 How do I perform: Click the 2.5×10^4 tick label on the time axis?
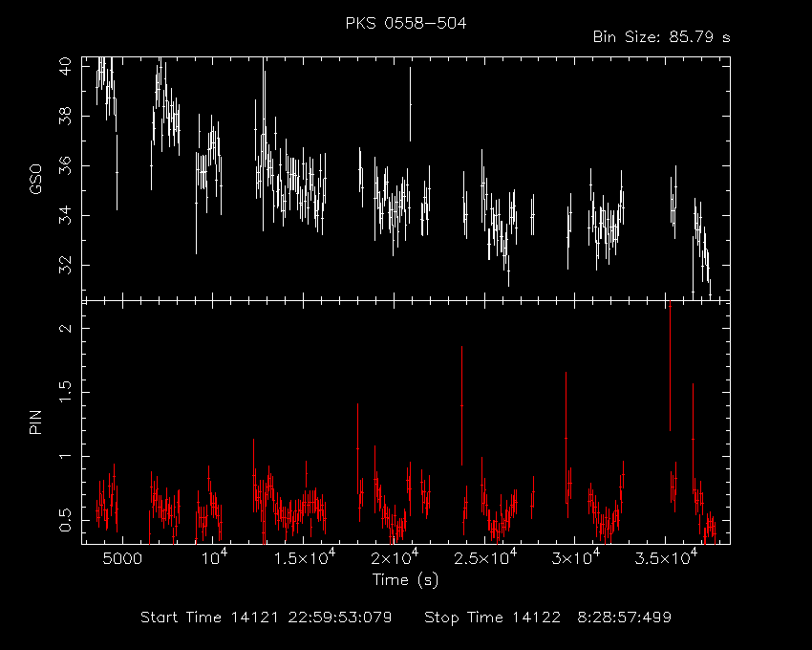[485, 557]
